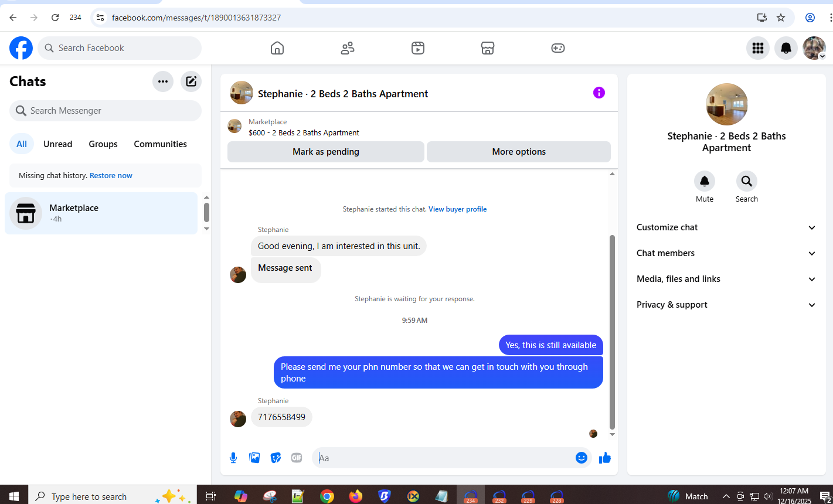Click the browser address bar URL
The image size is (833, 504).
(196, 18)
